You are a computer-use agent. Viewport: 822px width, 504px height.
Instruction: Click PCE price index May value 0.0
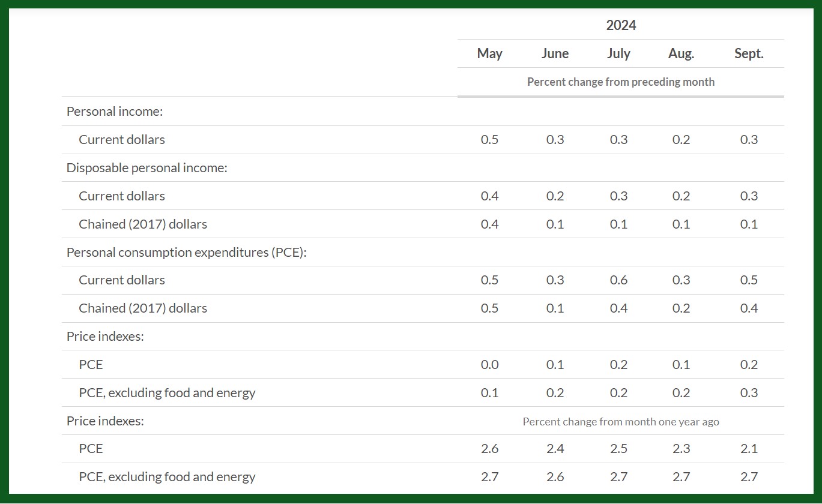coord(489,364)
